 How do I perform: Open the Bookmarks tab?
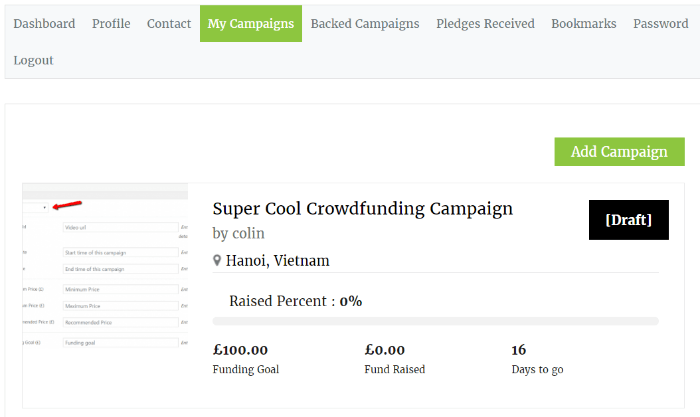(583, 24)
